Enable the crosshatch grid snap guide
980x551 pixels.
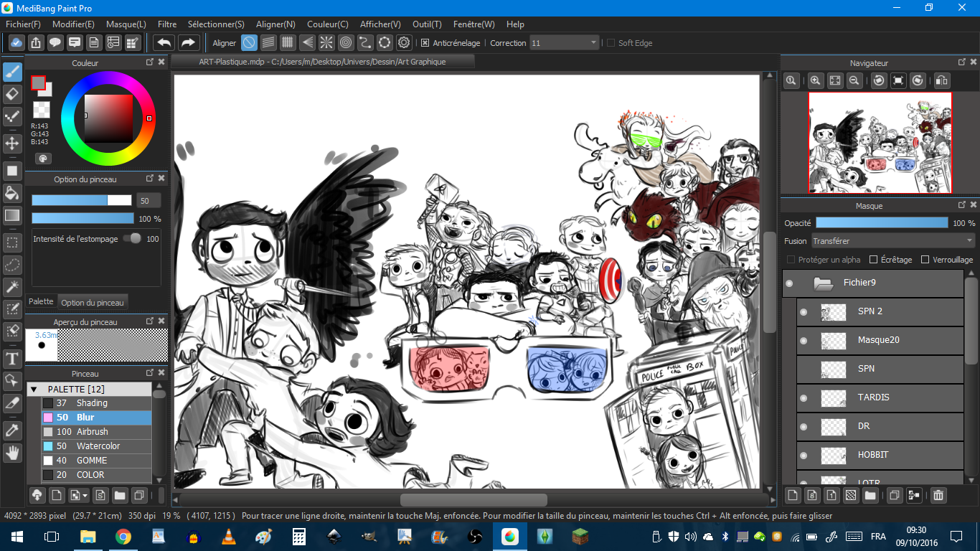[288, 43]
